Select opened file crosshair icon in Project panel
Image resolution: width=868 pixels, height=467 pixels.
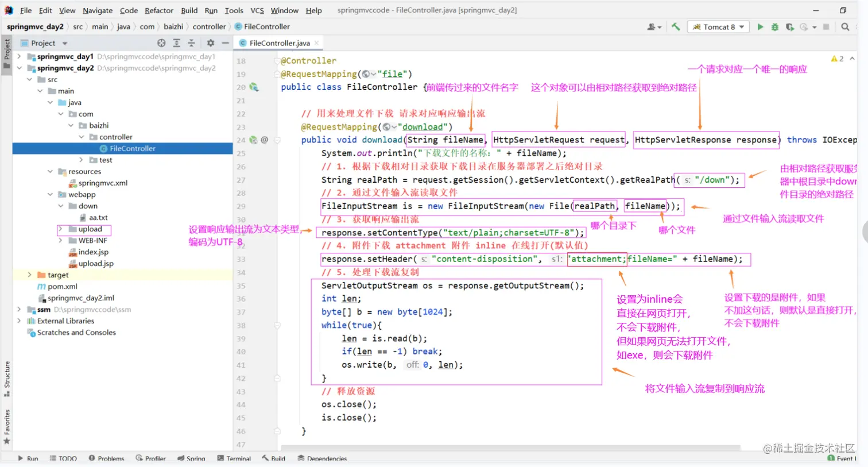161,43
